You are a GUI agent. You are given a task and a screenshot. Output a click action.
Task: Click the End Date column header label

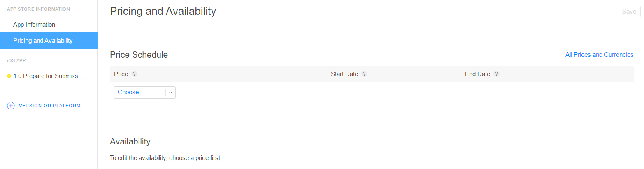(477, 74)
